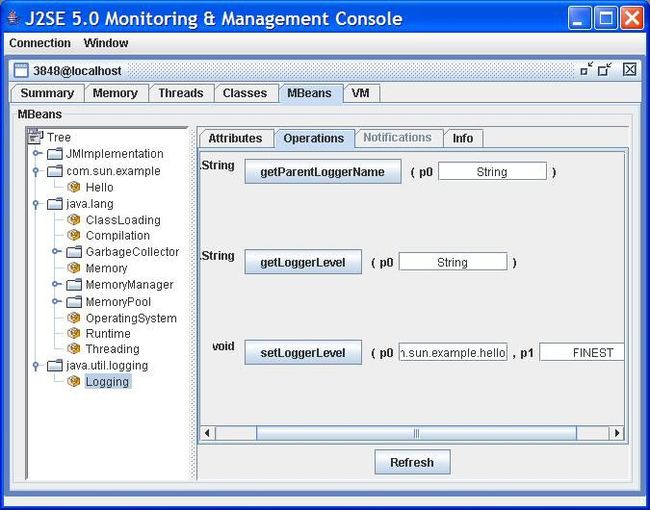Open the Info sub-tab
This screenshot has width=650, height=510.
click(x=463, y=138)
